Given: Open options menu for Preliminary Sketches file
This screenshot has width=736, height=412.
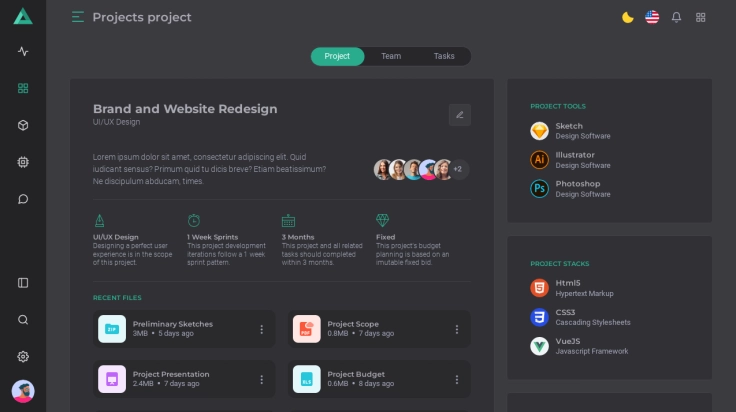Looking at the screenshot, I should coord(262,329).
